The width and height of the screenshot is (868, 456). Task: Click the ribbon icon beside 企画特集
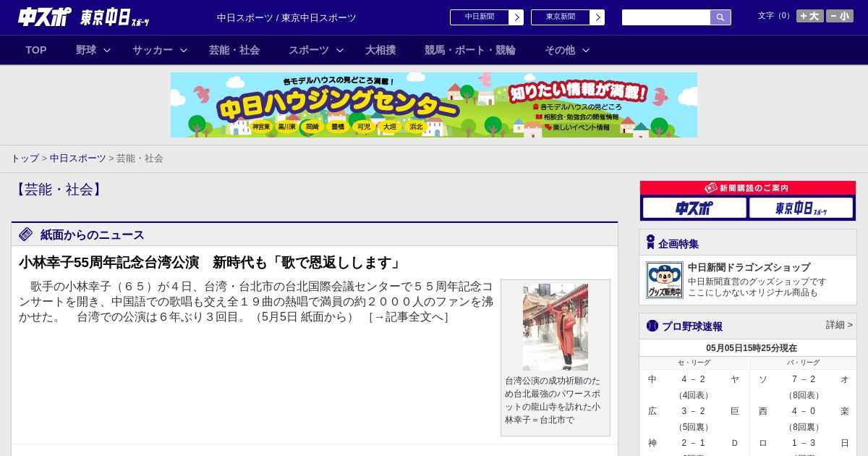[x=650, y=242]
